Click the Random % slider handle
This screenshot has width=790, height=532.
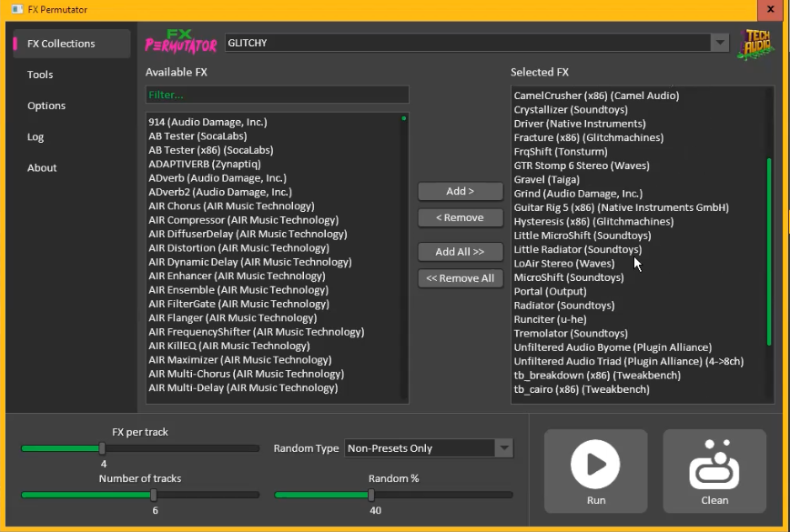tap(370, 495)
